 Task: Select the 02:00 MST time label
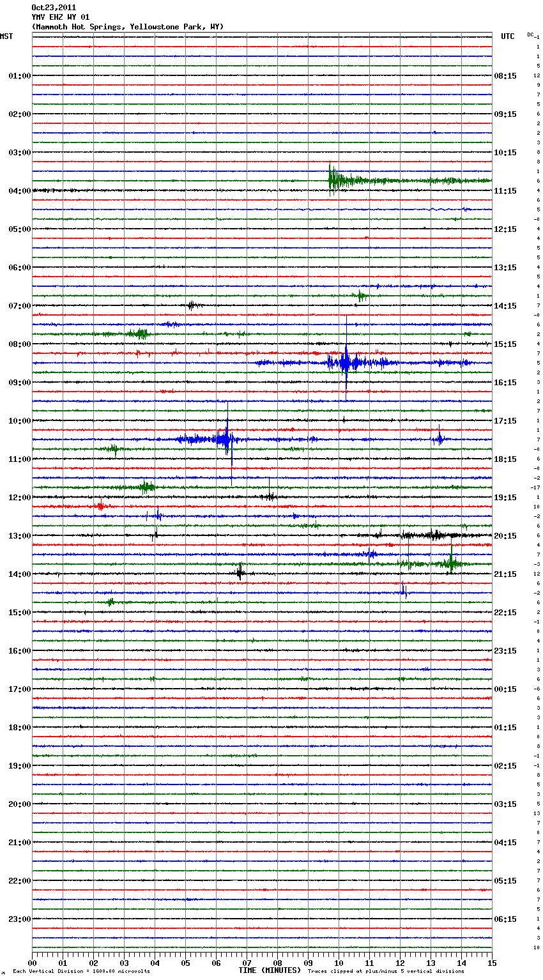pos(19,114)
